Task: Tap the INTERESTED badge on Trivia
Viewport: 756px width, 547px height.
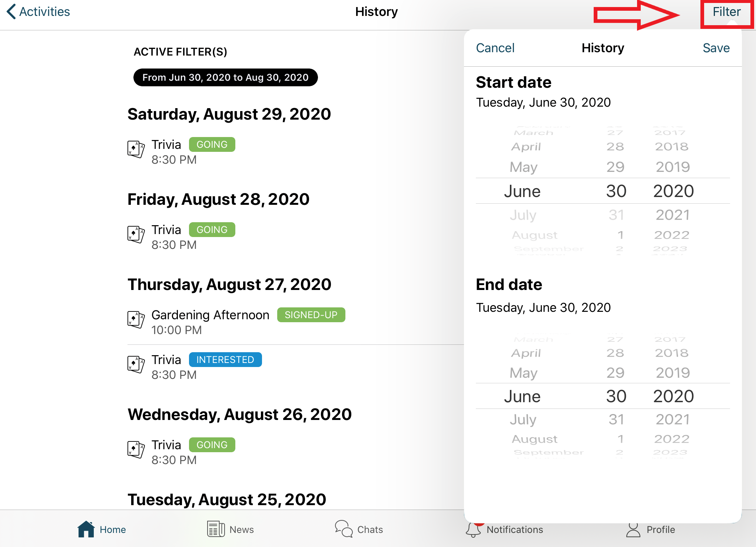Action: click(x=225, y=360)
